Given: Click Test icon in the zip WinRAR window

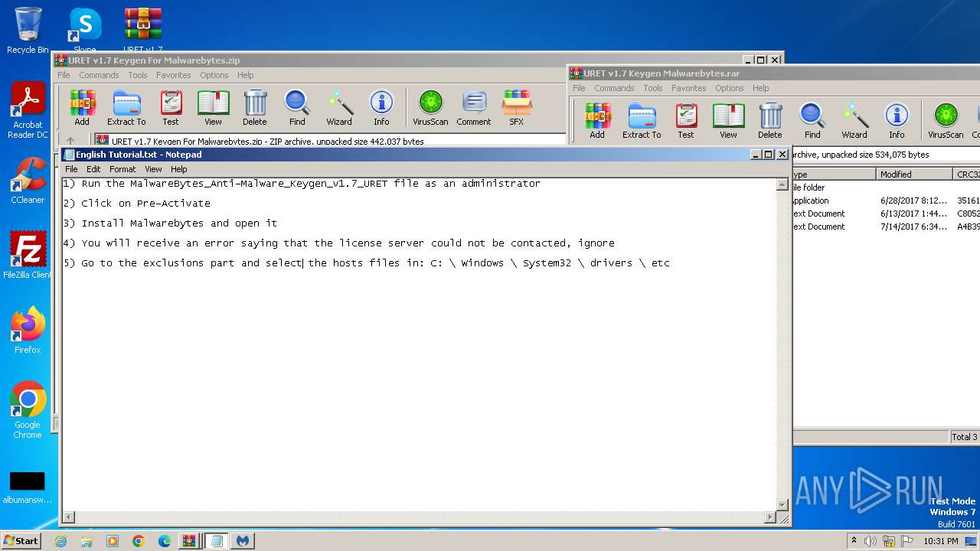Looking at the screenshot, I should tap(171, 107).
